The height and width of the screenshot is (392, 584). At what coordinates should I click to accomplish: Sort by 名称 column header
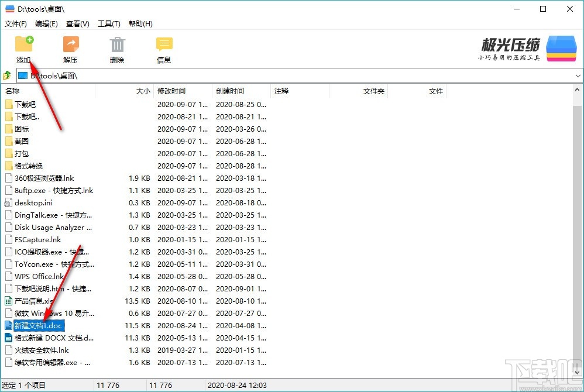[x=49, y=91]
